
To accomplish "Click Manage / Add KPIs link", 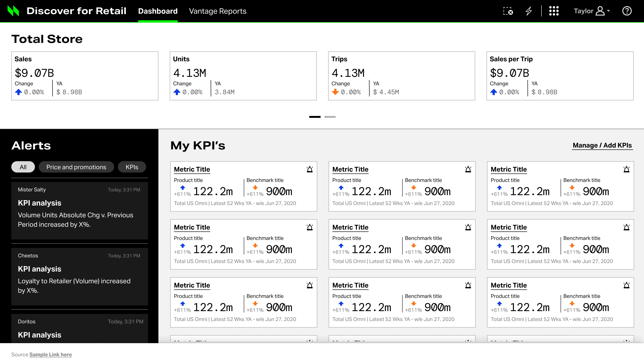I will pyautogui.click(x=602, y=145).
